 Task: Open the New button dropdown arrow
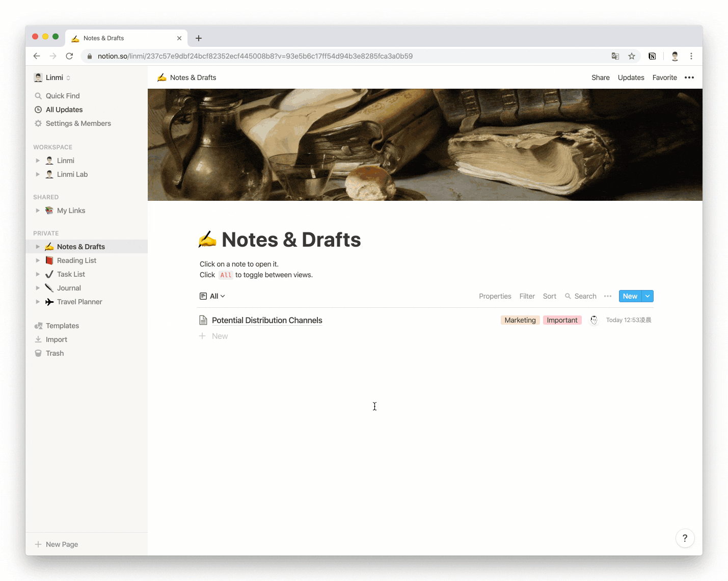coord(648,296)
